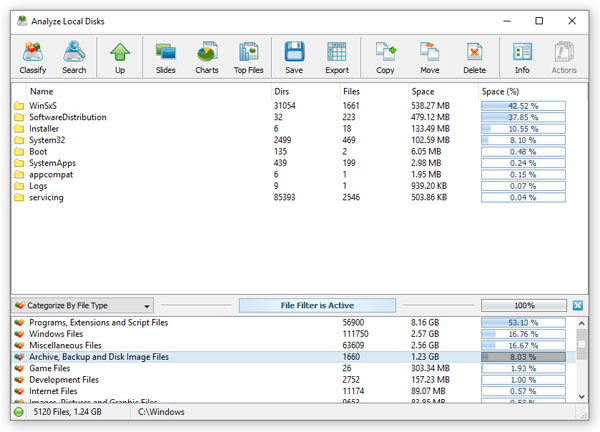Viewport: 600px width, 432px height.
Task: Minimize the Analyze Local Disks window
Action: (x=507, y=21)
